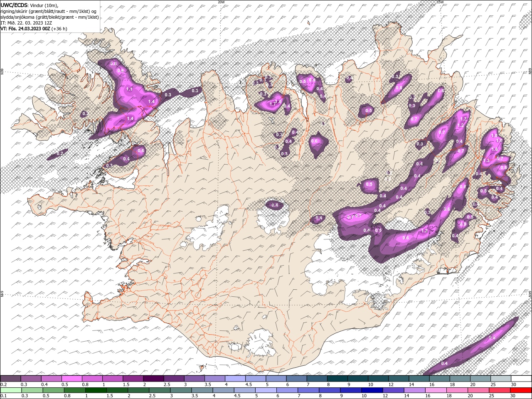Screen dimensions: 532x399
Task: Click the "2.3" precipitation value offshore
Action: point(493,337)
